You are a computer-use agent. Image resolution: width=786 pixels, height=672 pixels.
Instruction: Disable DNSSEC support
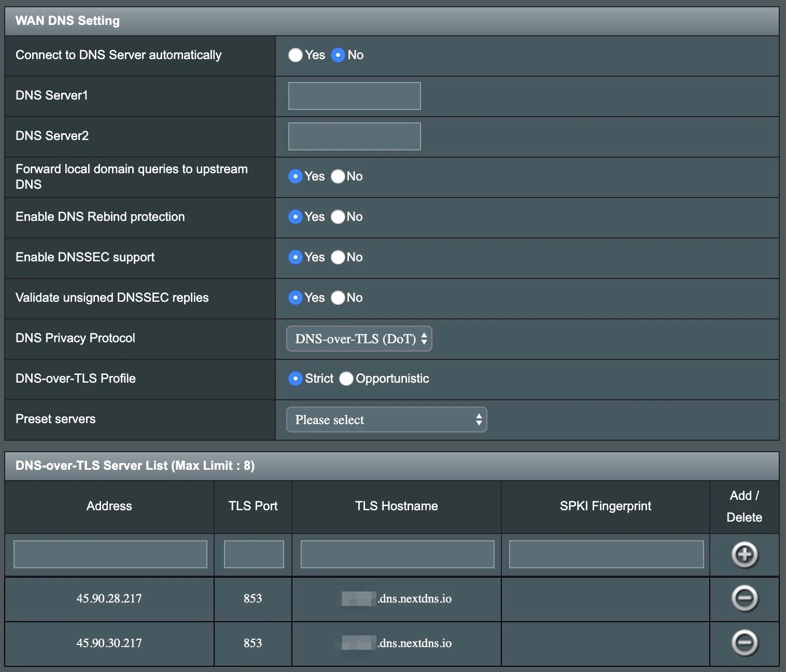pos(338,257)
